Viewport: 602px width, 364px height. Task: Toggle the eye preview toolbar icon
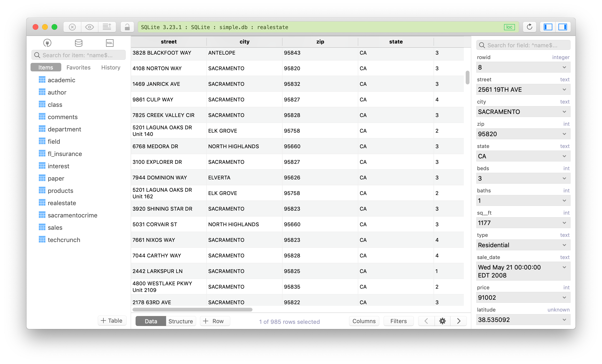tap(89, 27)
